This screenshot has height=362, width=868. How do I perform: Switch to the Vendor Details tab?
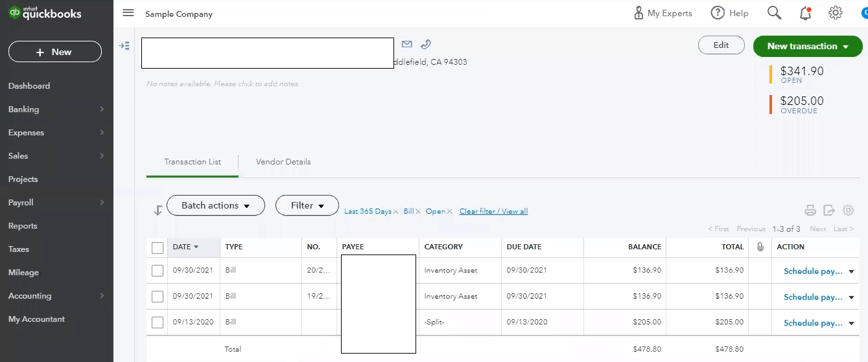pos(283,162)
